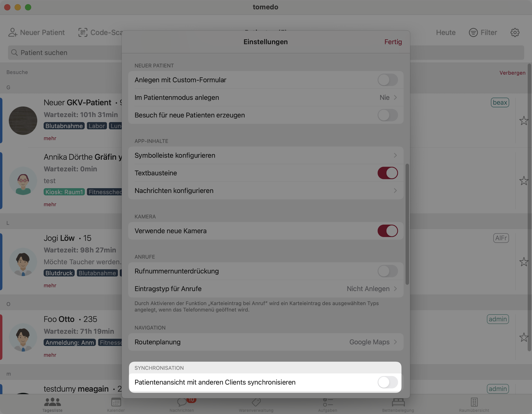Click Verbergen link
Screen dimensions: 532x414
pyautogui.click(x=512, y=73)
